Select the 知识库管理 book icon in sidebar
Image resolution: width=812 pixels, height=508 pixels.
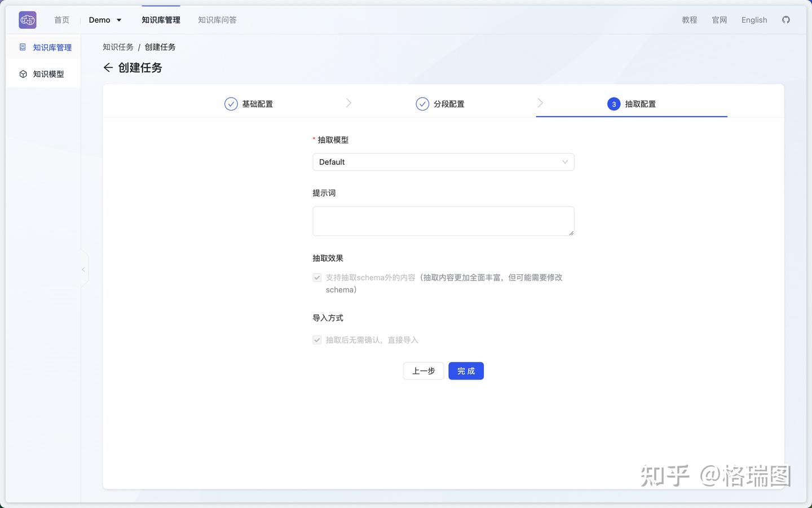[23, 47]
